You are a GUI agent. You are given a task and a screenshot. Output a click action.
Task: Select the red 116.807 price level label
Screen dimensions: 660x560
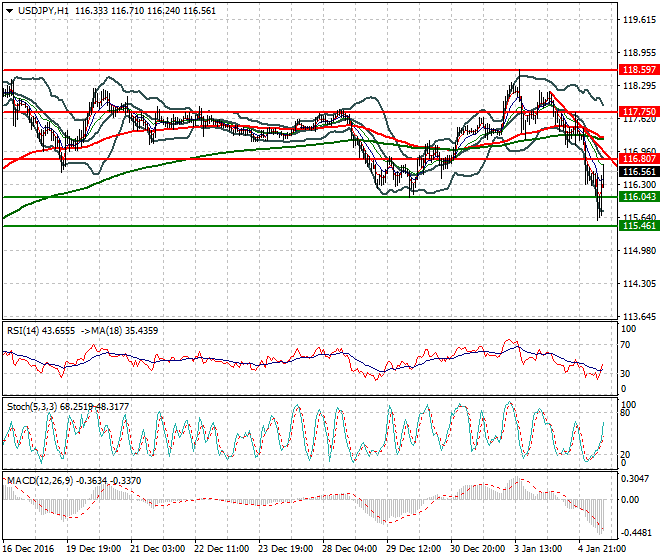click(x=639, y=159)
